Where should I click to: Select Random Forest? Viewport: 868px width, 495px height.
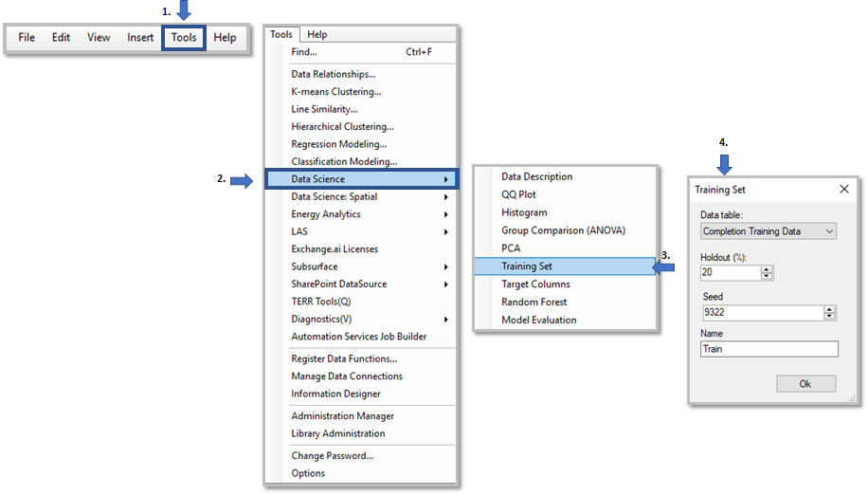pos(565,302)
